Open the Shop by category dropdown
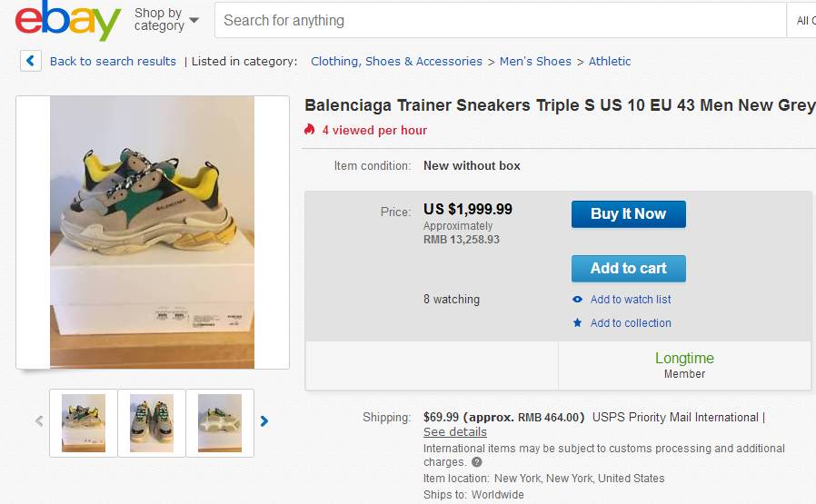 pos(166,19)
